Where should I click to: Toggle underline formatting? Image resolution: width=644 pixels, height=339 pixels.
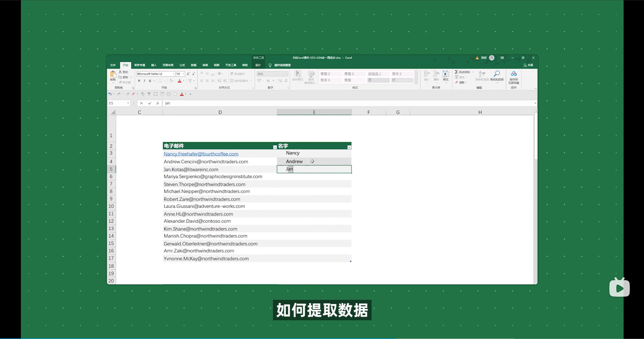pyautogui.click(x=150, y=81)
